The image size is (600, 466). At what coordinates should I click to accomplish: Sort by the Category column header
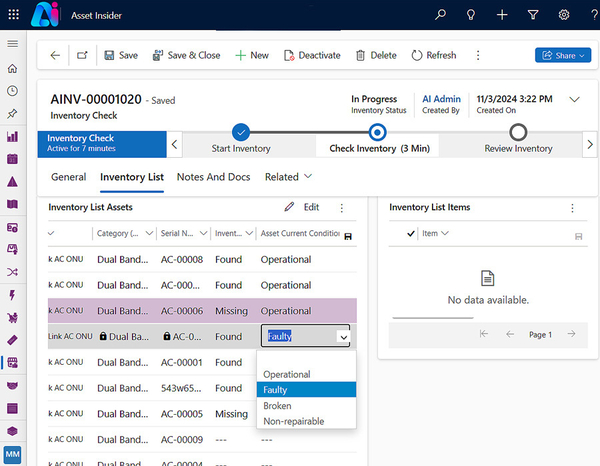click(x=118, y=233)
